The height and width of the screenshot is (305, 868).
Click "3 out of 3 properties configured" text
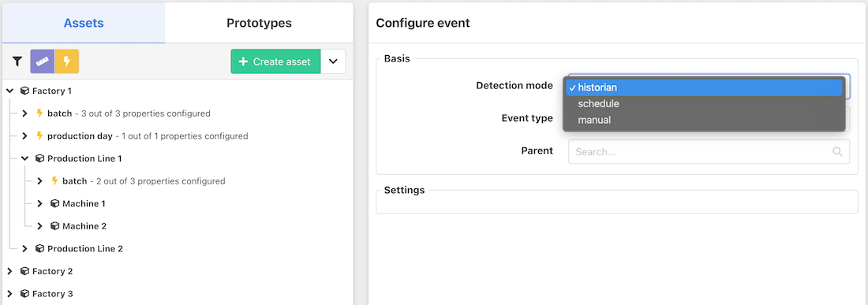(146, 113)
